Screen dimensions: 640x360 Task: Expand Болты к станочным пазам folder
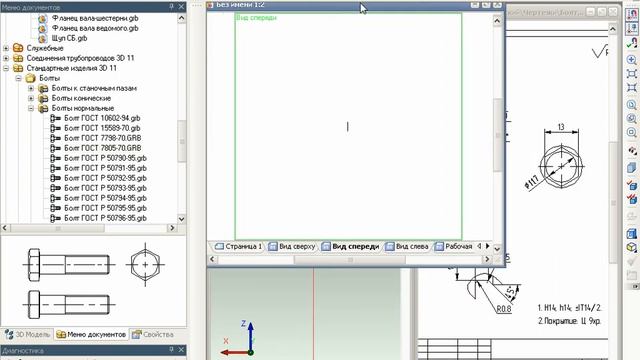click(31, 88)
